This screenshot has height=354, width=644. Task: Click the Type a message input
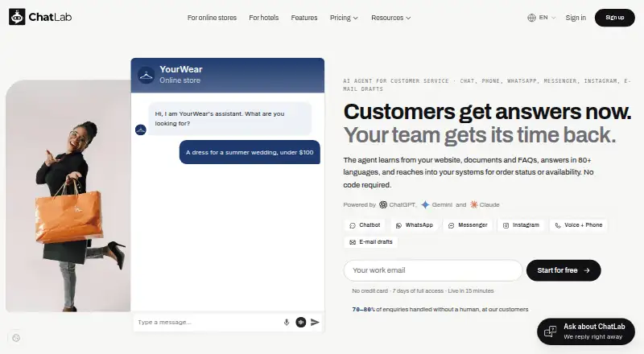click(x=208, y=323)
